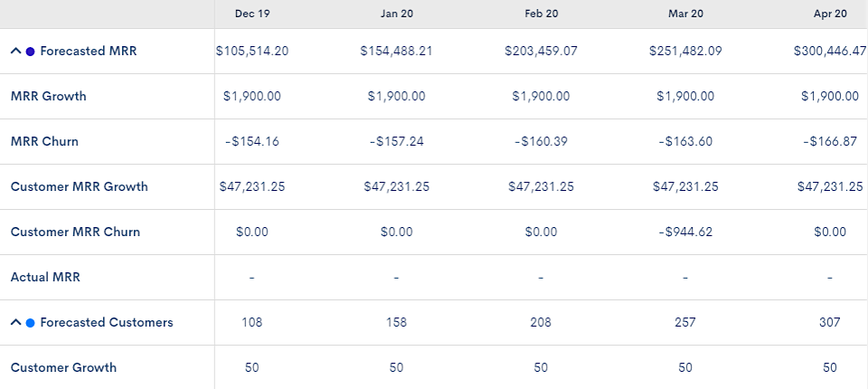The image size is (868, 389).
Task: Click the MRR Growth row label
Action: (48, 96)
